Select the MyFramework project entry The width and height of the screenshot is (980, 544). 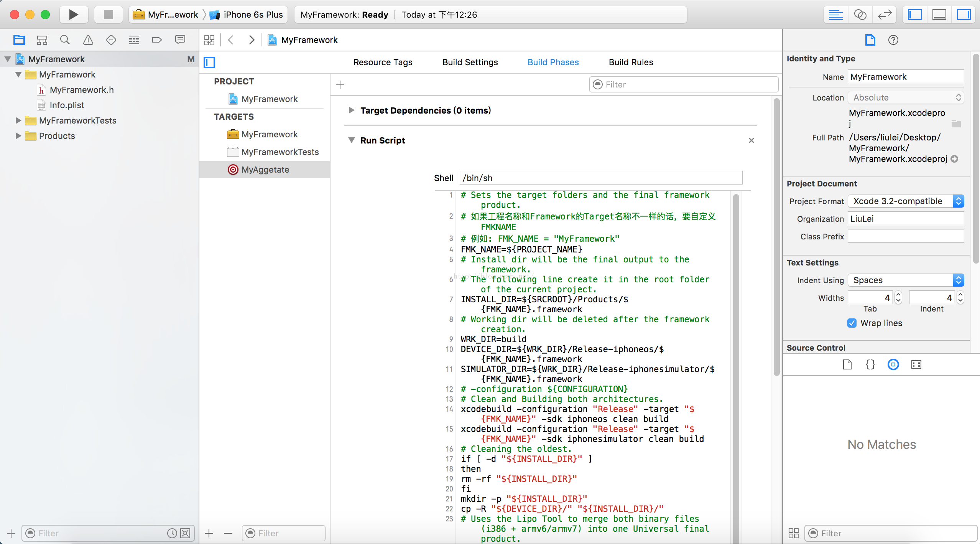(265, 99)
